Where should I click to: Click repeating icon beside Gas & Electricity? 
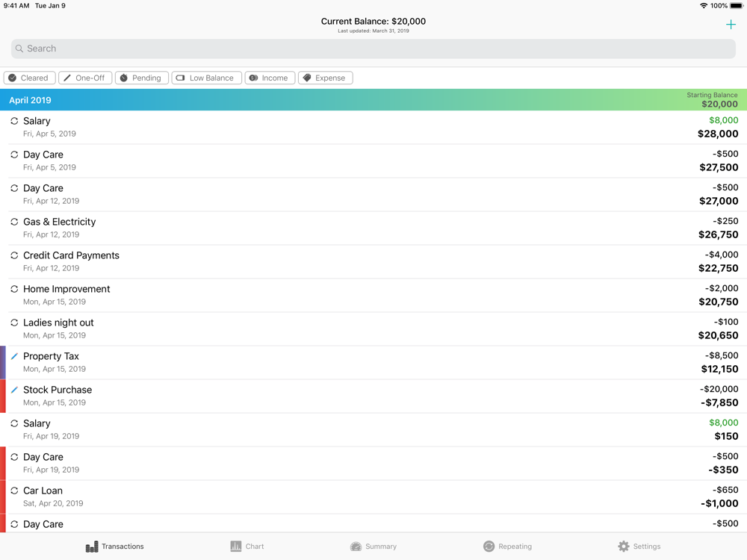click(x=14, y=222)
